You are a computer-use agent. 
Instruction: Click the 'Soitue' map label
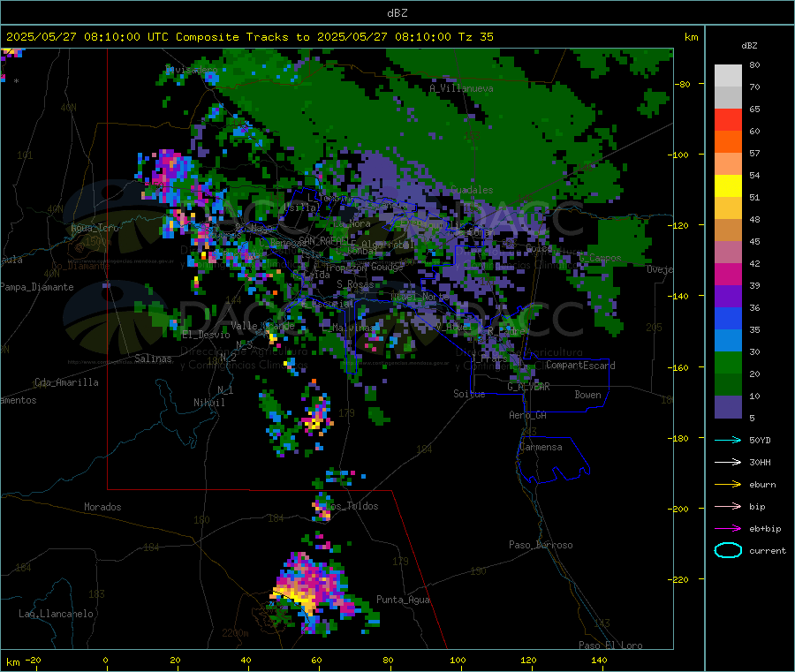point(469,394)
